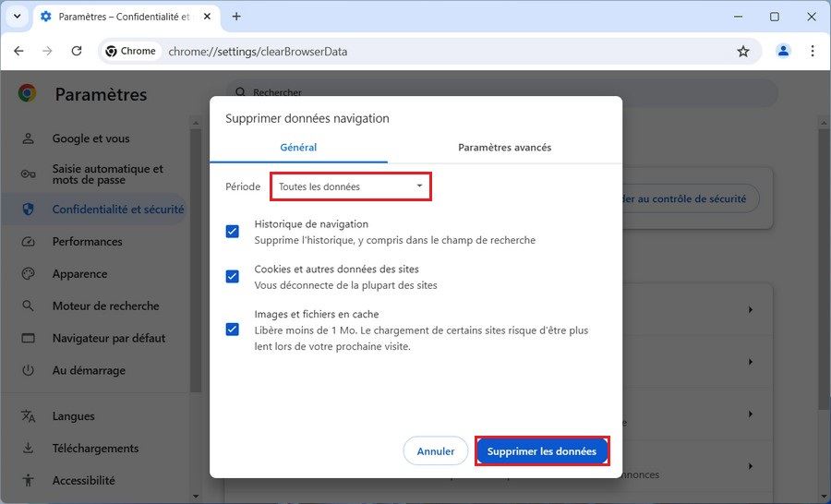This screenshot has width=831, height=504.
Task: Click the key icon for Saisie automatique
Action: tap(28, 174)
